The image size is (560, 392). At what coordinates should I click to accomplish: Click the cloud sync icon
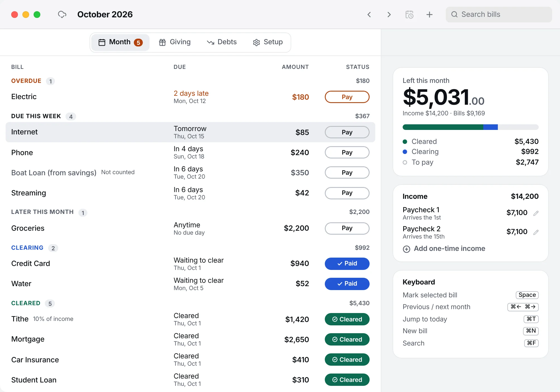[x=62, y=14]
